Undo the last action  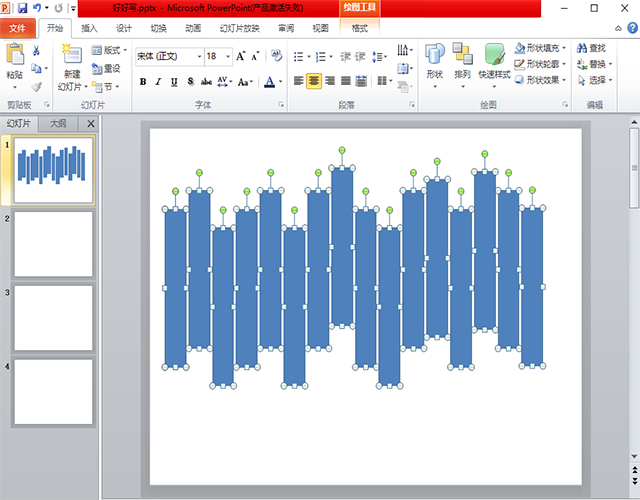coord(37,8)
